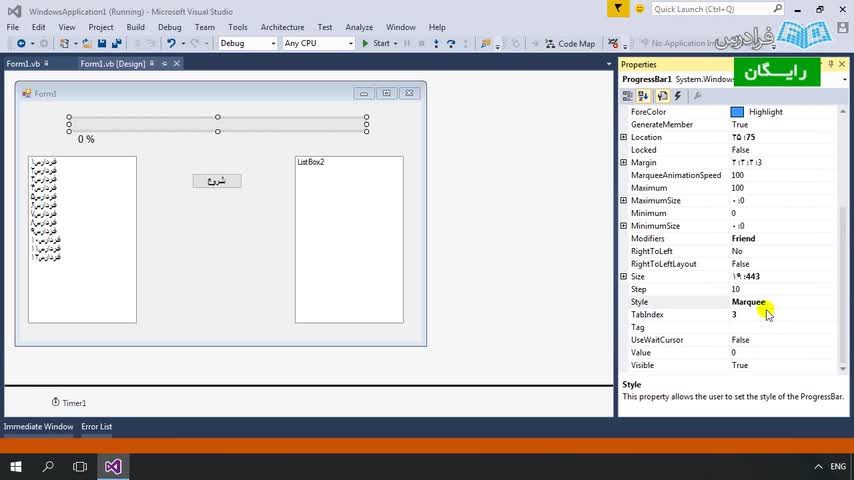854x480 pixels.
Task: Click the Style property value Marquee
Action: 748,302
